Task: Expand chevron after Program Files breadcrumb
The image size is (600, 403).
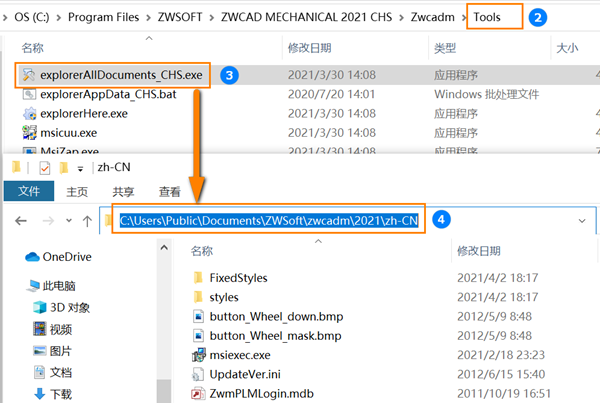Action: 148,18
